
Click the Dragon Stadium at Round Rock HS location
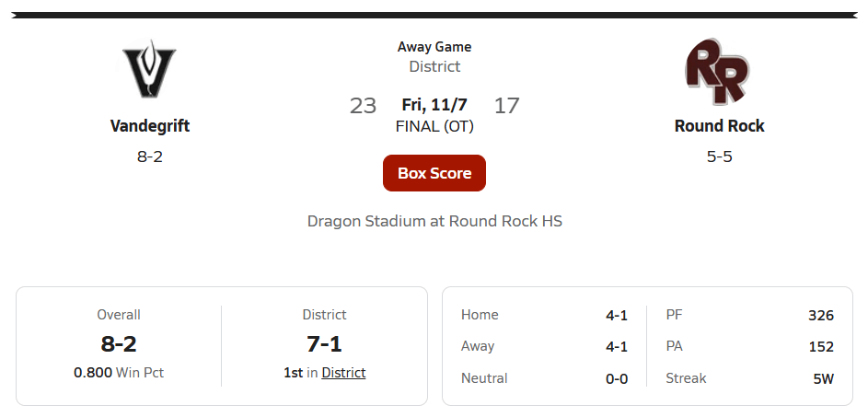434,221
